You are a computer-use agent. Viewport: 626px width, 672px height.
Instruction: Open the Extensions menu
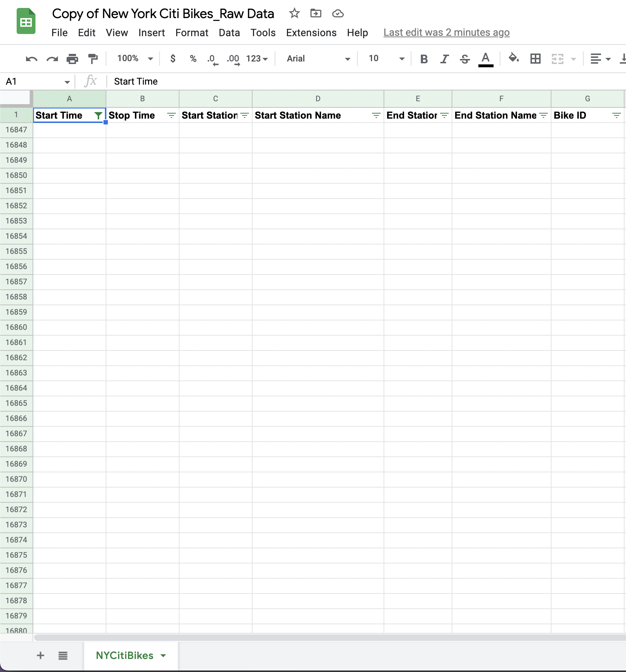pyautogui.click(x=311, y=33)
